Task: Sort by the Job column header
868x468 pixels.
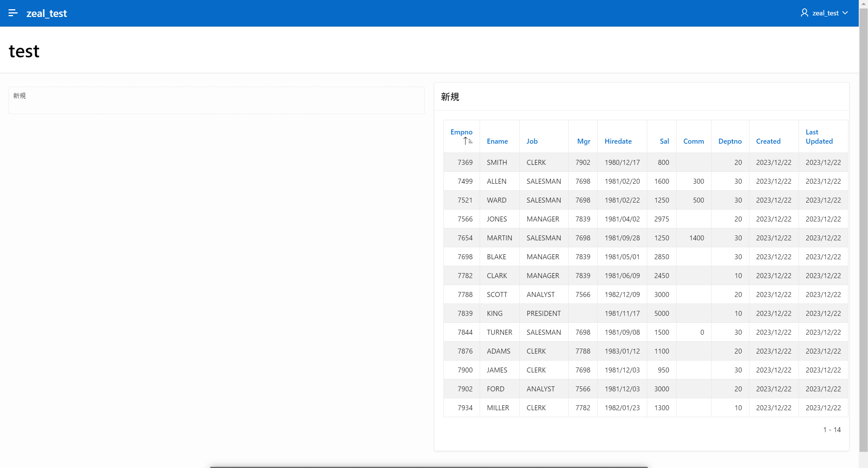Action: [532, 141]
